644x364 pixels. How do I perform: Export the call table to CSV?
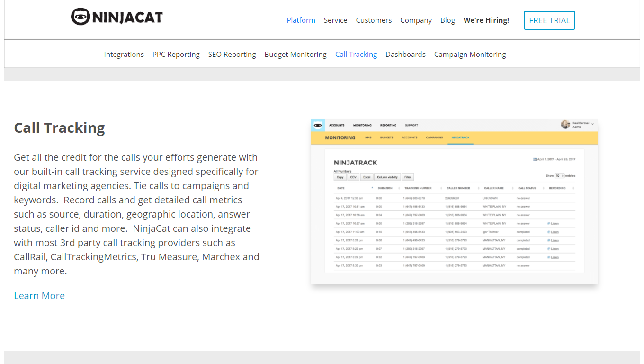(x=353, y=176)
